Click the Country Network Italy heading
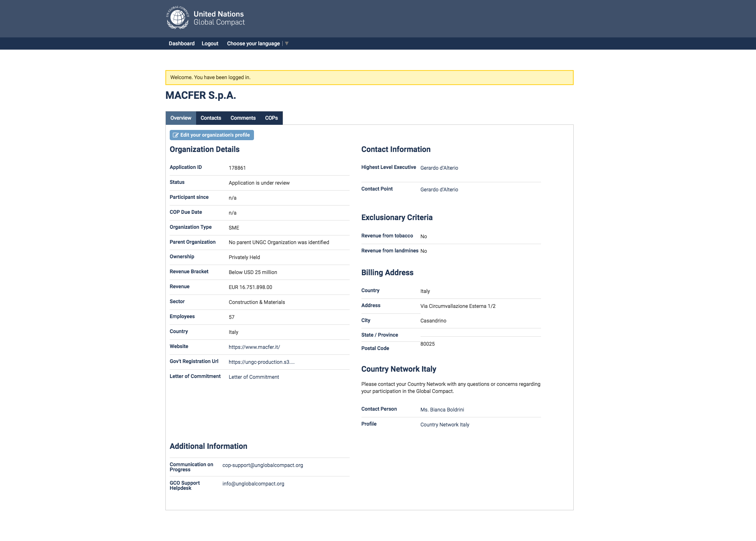Image resolution: width=756 pixels, height=541 pixels. click(398, 369)
